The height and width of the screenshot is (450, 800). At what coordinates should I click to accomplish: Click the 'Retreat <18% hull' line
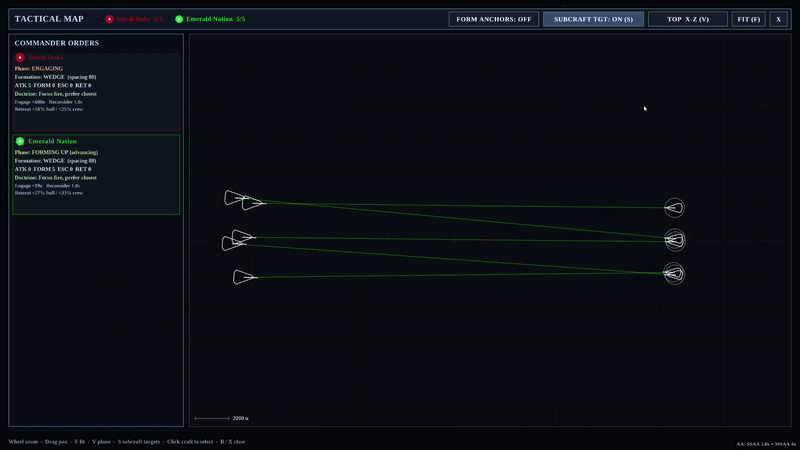click(48, 109)
